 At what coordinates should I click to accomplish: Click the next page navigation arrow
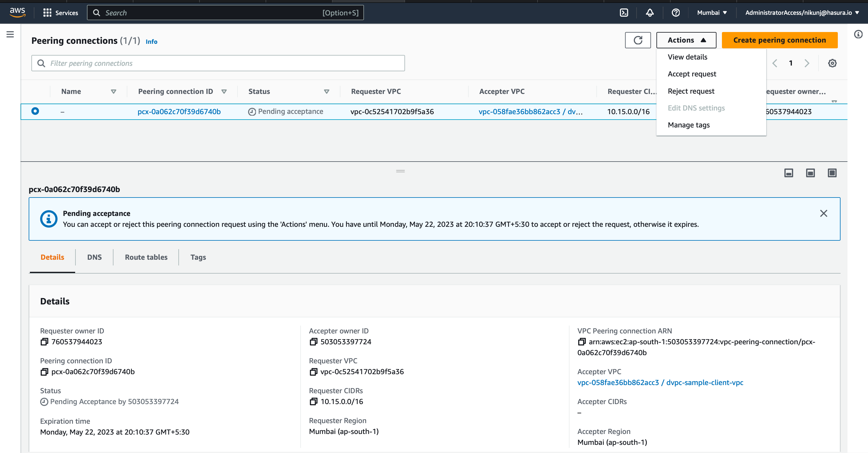(806, 63)
